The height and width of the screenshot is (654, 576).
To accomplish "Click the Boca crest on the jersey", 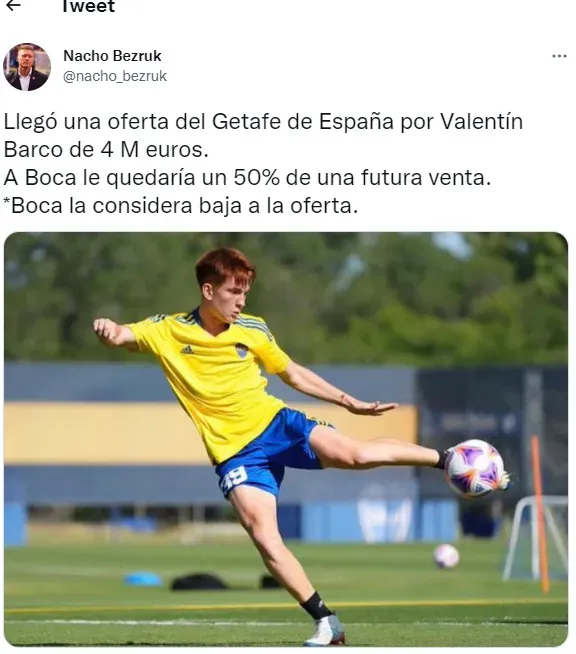I will pyautogui.click(x=241, y=350).
